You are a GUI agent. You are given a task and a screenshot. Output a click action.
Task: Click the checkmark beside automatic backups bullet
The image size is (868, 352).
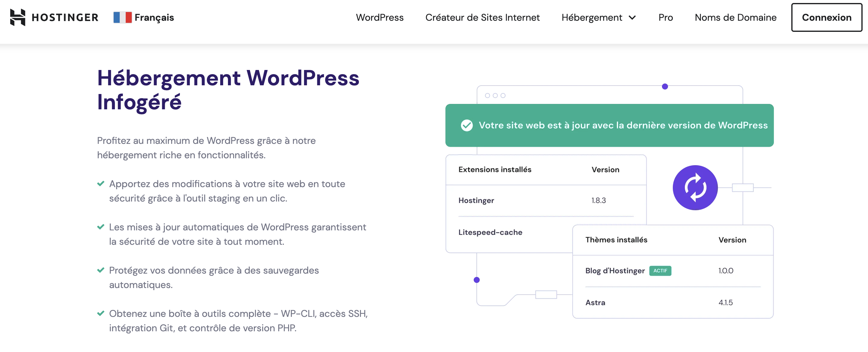click(100, 270)
